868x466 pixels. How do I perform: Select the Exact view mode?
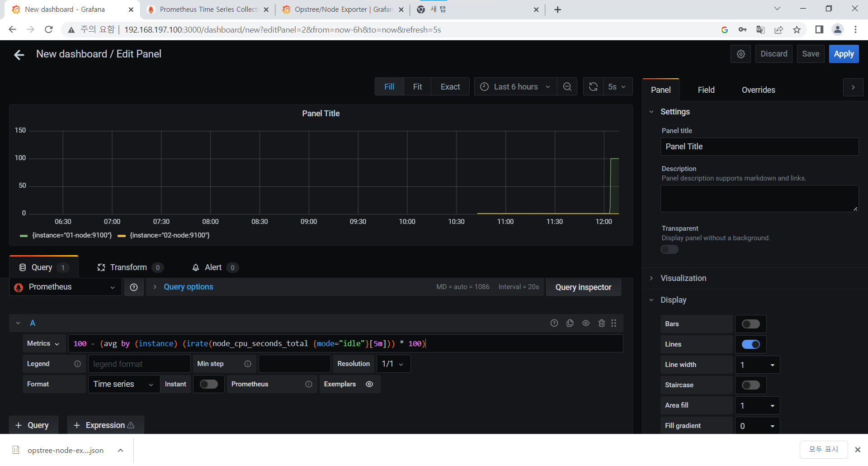pyautogui.click(x=450, y=87)
